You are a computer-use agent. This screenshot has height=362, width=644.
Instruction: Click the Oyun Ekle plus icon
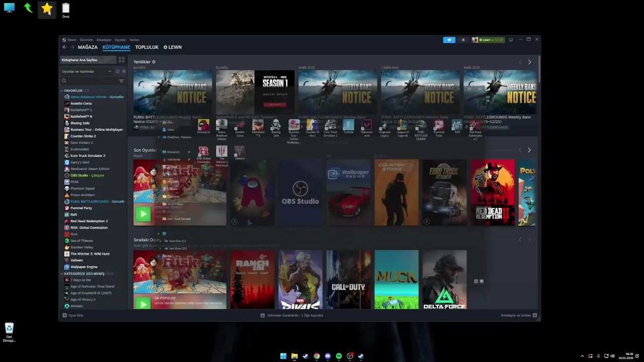64,315
